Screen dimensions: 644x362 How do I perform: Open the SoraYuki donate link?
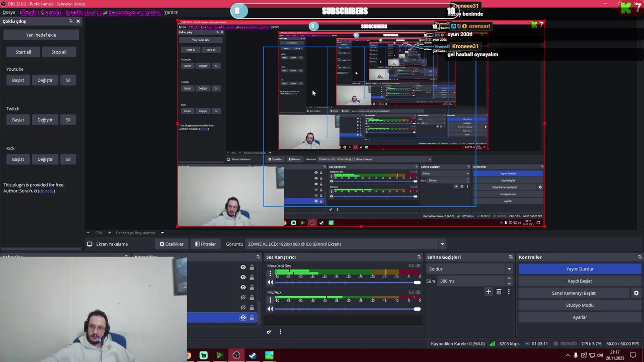coord(46,191)
